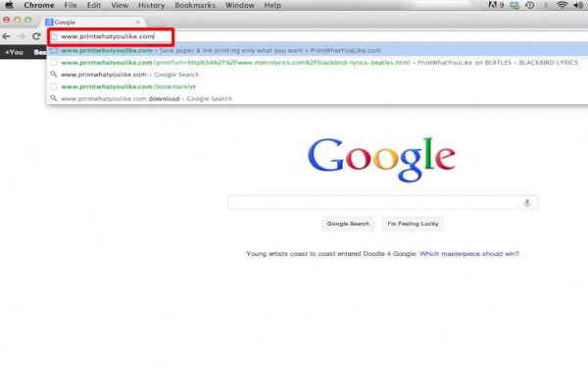Open the Chrome application menu
588x368 pixels.
tap(39, 5)
